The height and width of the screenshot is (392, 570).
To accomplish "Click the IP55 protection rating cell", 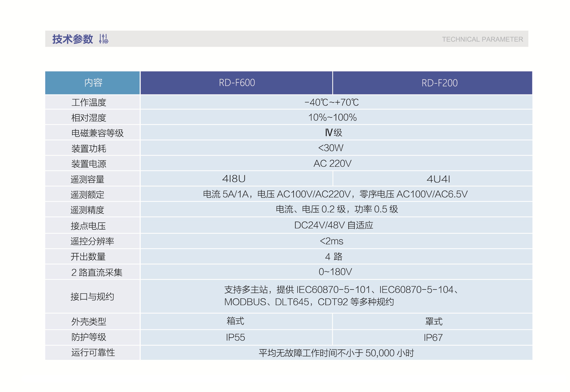I will coord(235,337).
